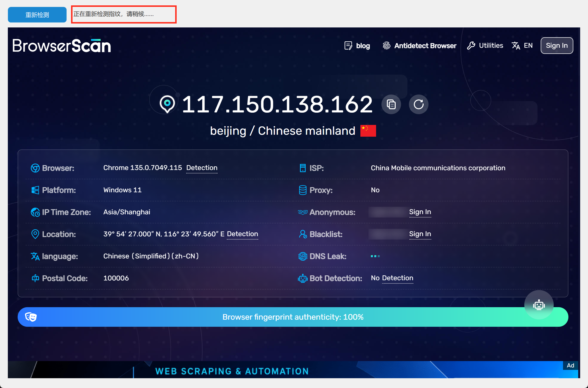This screenshot has width=588, height=388.
Task: Open the blog menu item
Action: point(357,46)
